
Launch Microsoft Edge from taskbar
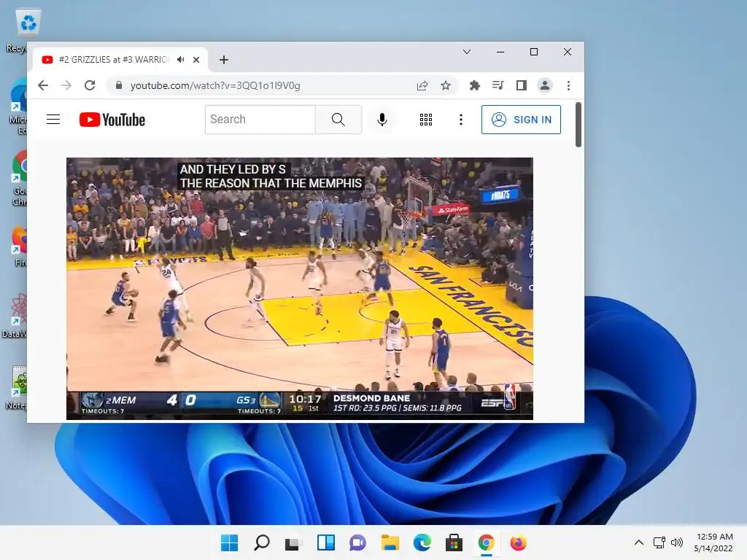coord(422,542)
